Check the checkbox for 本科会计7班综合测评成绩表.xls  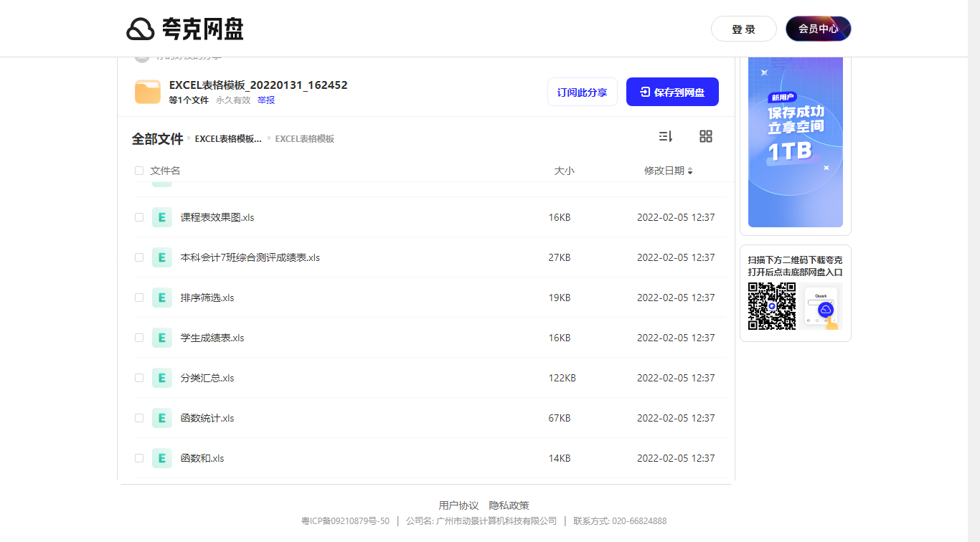[x=138, y=257]
